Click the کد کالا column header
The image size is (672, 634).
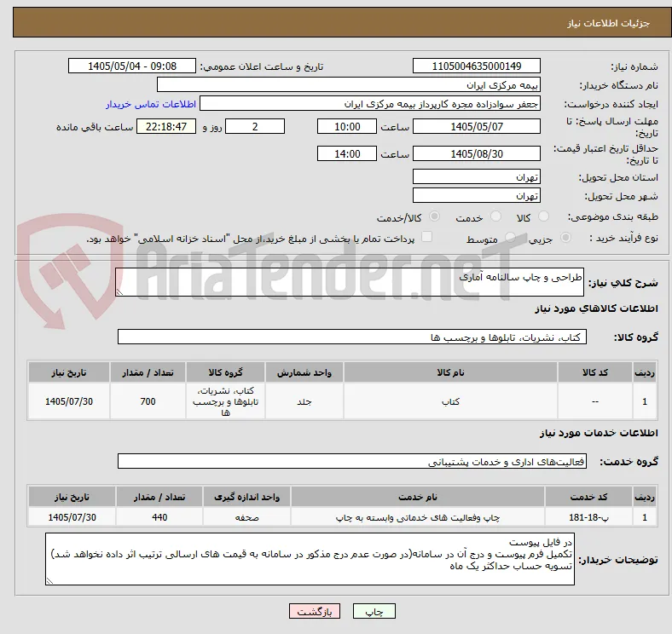click(595, 372)
